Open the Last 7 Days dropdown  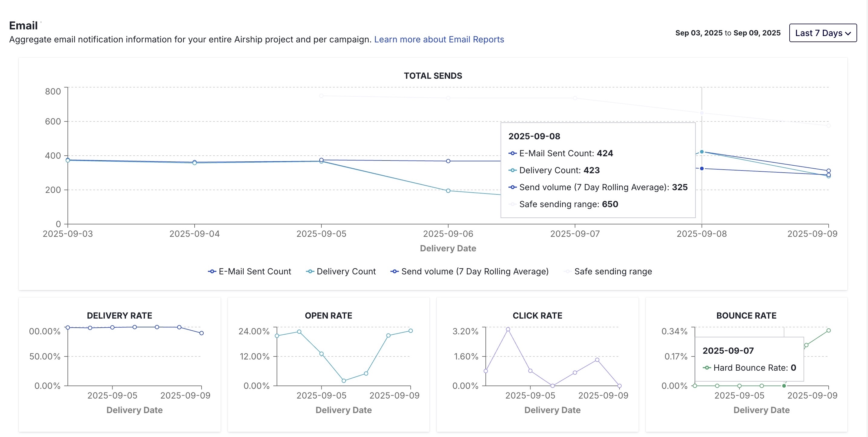(x=823, y=33)
